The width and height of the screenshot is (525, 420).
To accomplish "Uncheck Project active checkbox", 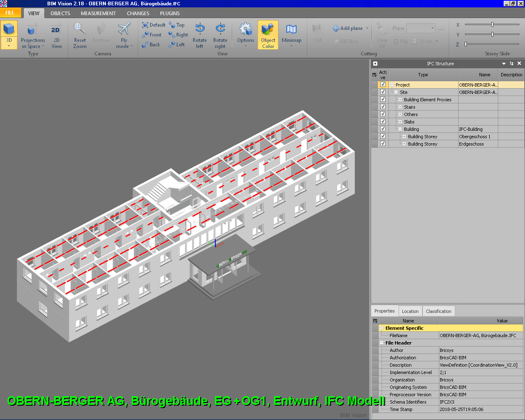I will pyautogui.click(x=383, y=84).
